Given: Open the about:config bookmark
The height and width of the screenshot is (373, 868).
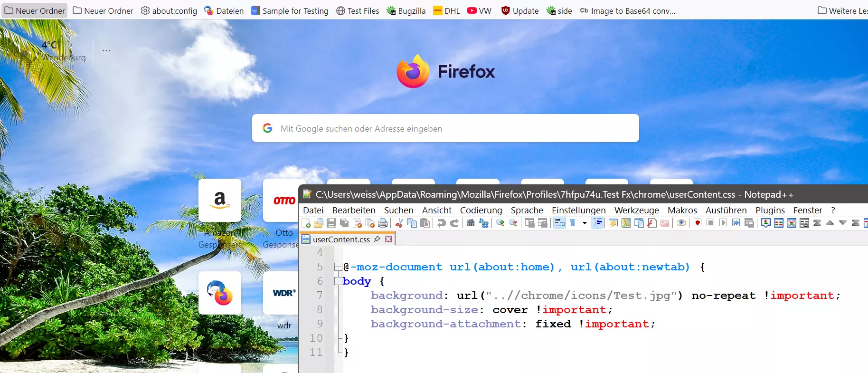Looking at the screenshot, I should 169,10.
